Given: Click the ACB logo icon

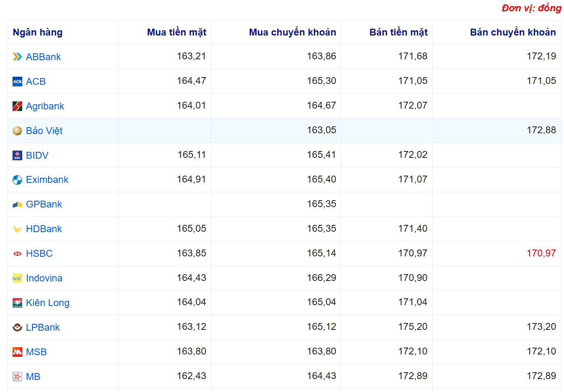Looking at the screenshot, I should tap(17, 82).
